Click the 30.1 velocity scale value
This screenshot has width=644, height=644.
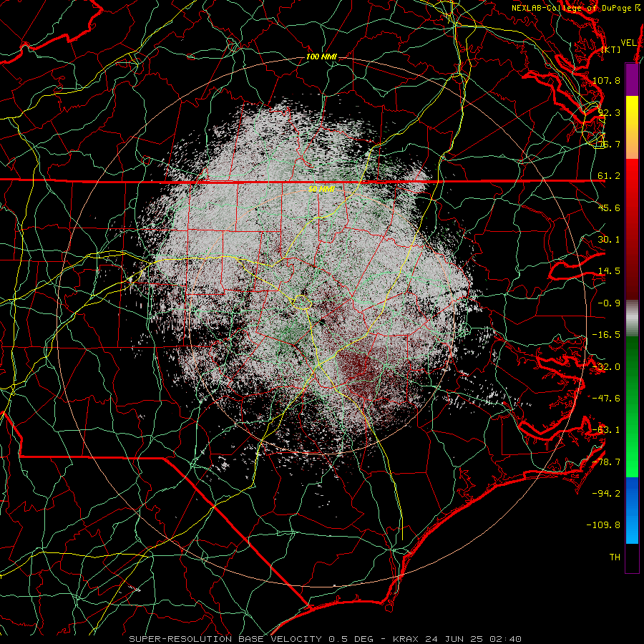609,240
